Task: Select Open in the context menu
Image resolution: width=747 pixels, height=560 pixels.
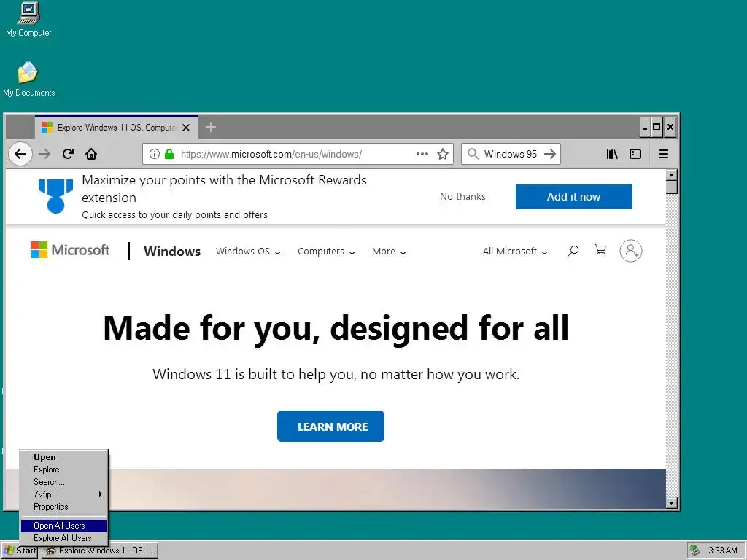Action: [64, 457]
